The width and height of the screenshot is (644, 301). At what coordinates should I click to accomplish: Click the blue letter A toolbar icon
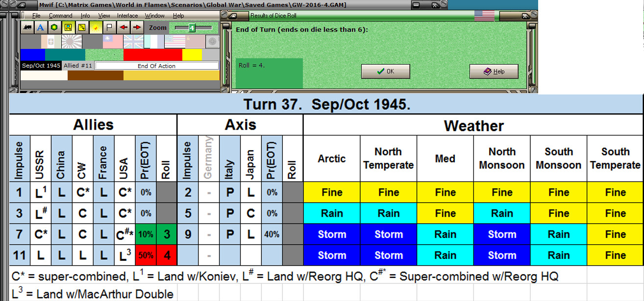(x=41, y=28)
